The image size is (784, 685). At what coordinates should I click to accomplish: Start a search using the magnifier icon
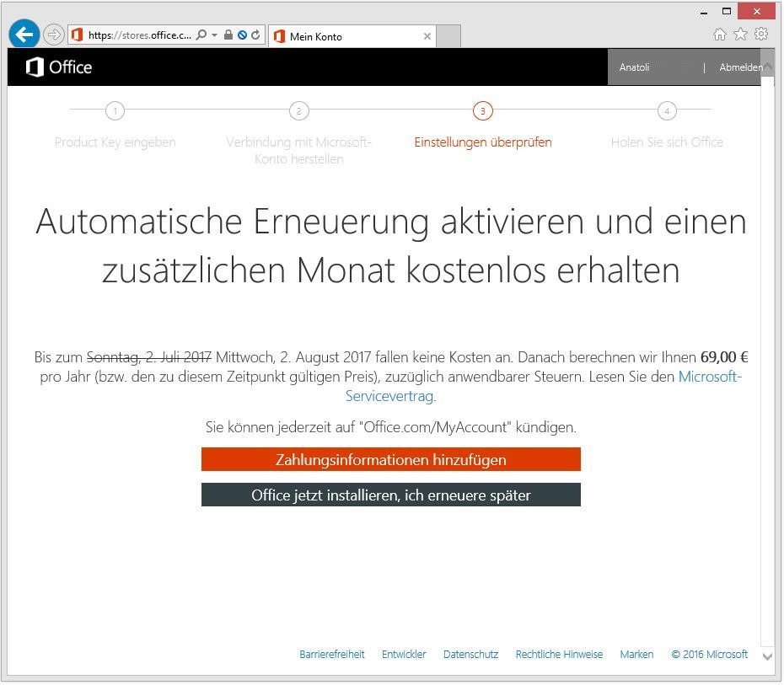pyautogui.click(x=201, y=34)
